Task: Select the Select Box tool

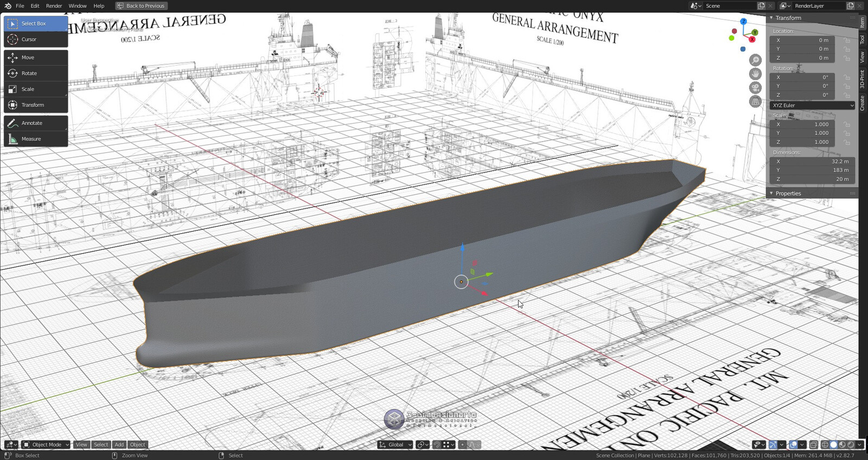Action: point(36,24)
